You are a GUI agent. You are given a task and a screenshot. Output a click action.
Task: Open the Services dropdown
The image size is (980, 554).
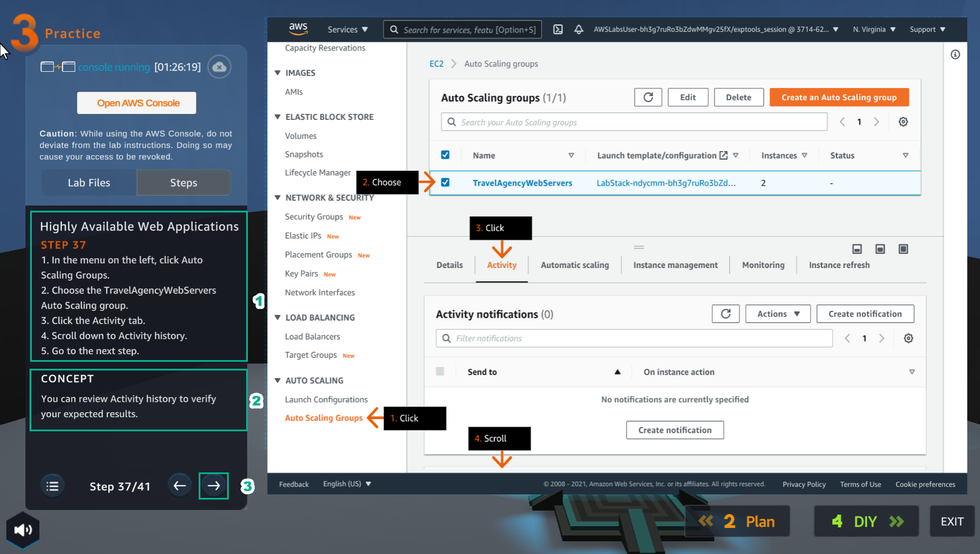tap(348, 30)
